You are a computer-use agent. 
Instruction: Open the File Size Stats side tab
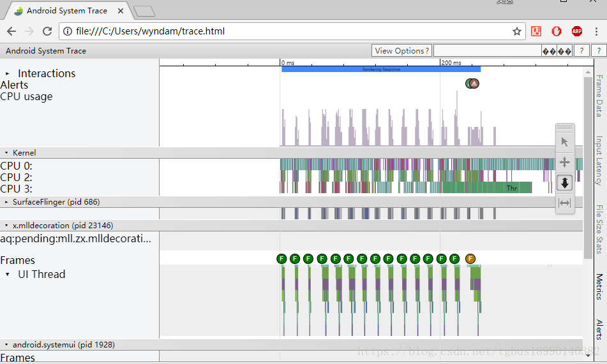(x=599, y=229)
